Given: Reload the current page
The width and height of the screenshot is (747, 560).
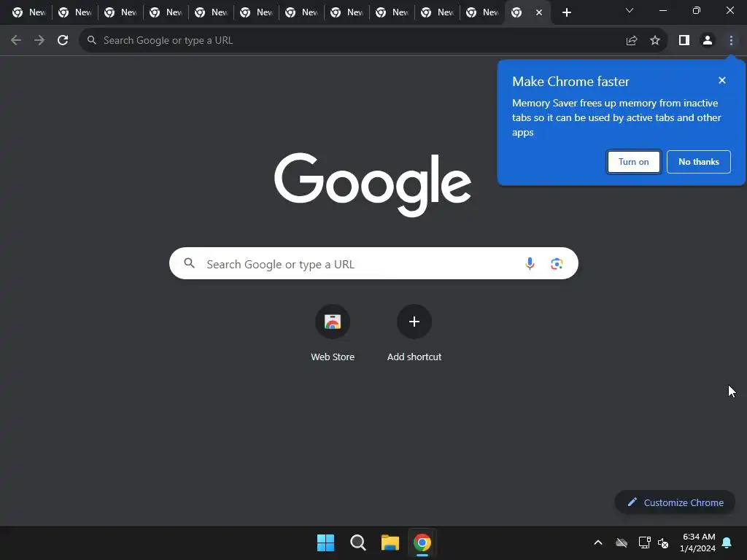Looking at the screenshot, I should [x=63, y=41].
